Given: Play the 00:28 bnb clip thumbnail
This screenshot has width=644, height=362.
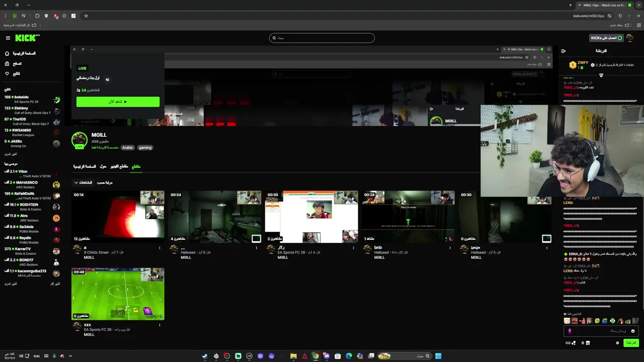Looking at the screenshot, I should pyautogui.click(x=408, y=217).
